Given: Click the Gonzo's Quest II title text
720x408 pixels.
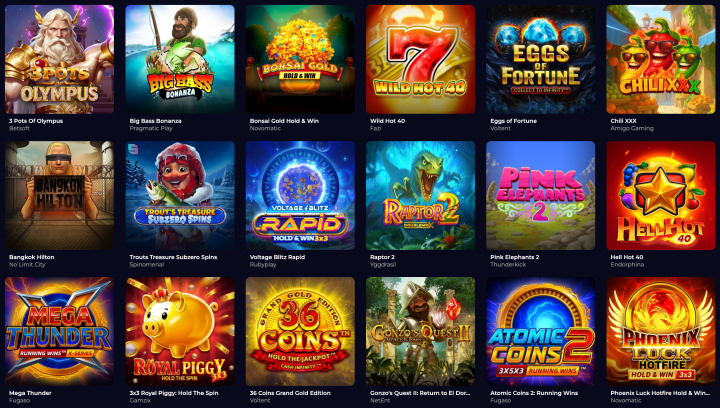Looking at the screenshot, I should tap(420, 393).
